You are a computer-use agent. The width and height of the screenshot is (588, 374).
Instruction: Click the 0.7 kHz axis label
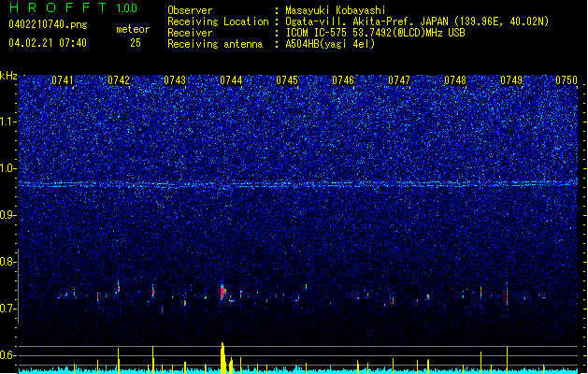(x=8, y=309)
